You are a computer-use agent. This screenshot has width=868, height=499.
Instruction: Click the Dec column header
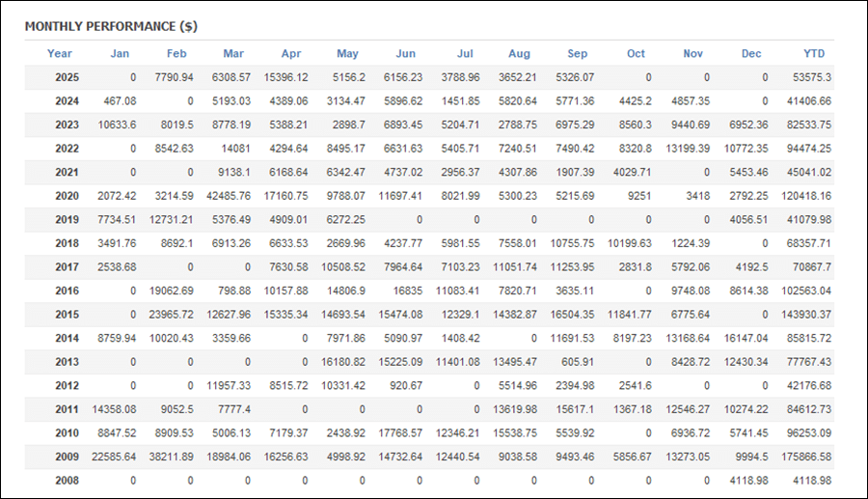751,54
